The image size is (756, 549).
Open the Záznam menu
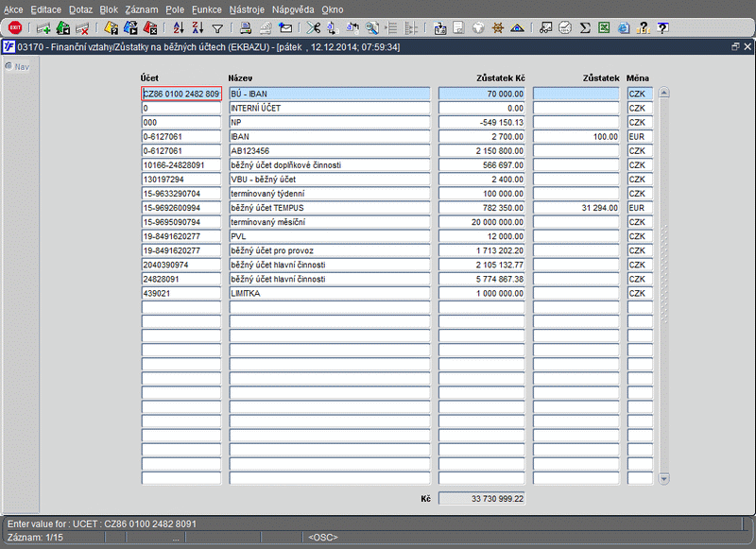click(x=141, y=9)
